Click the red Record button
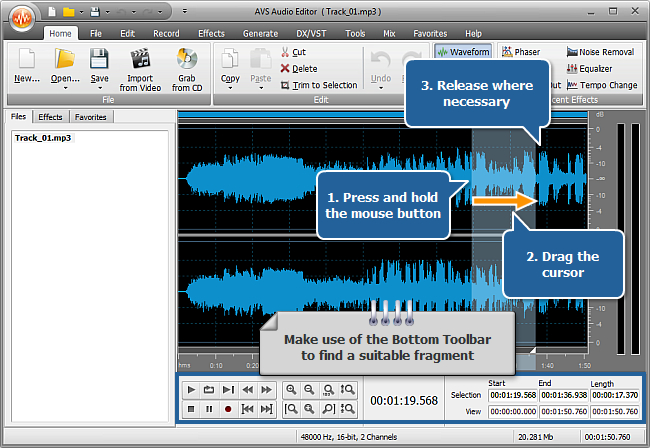Image resolution: width=650 pixels, height=448 pixels. 228,409
